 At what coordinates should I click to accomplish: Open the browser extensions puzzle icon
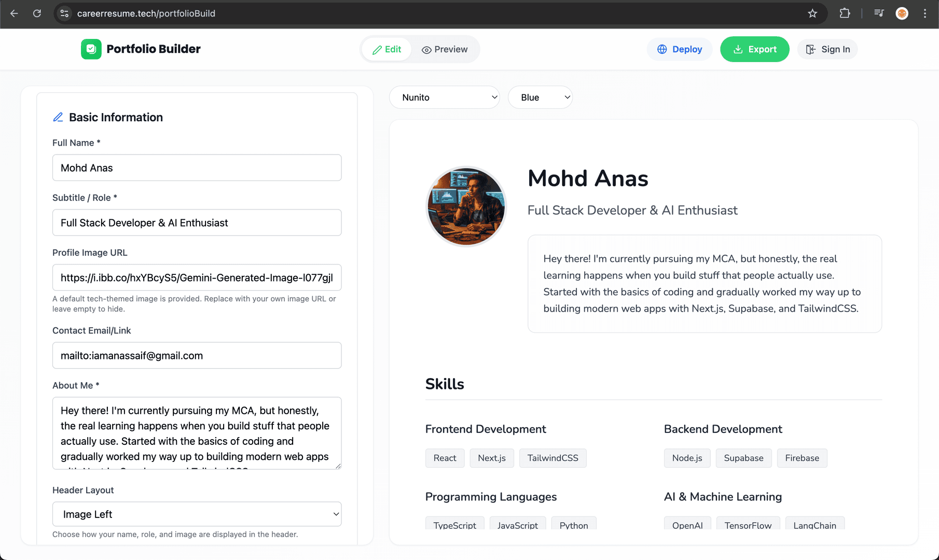click(x=845, y=13)
